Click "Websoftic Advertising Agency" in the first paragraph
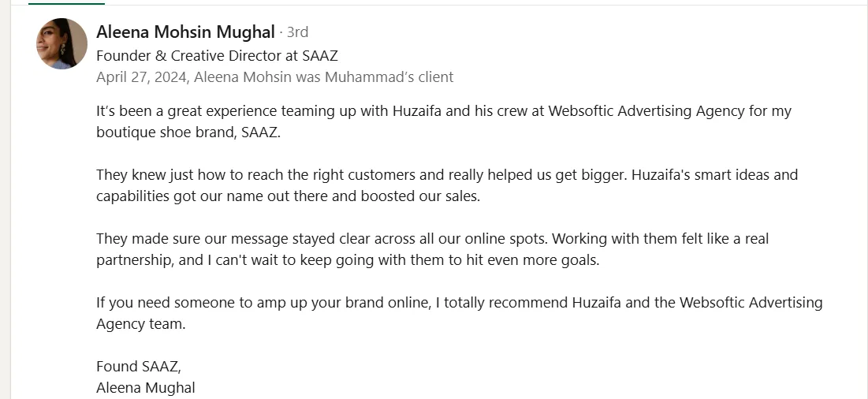Image resolution: width=868 pixels, height=399 pixels. (646, 111)
